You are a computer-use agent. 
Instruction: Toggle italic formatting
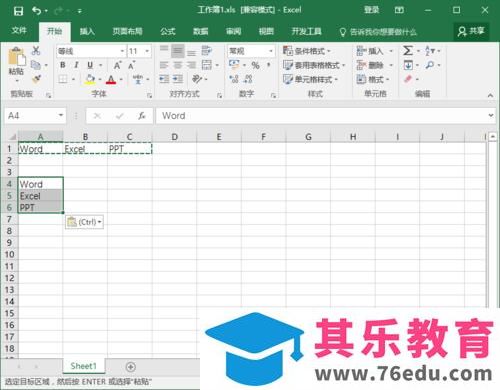click(x=76, y=65)
